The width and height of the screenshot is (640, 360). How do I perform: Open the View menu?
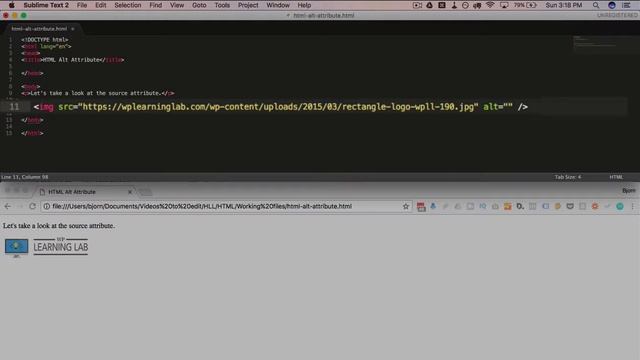(x=177, y=5)
